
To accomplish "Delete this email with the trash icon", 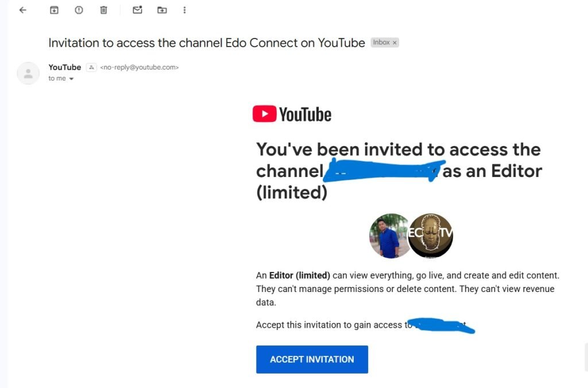I will pos(103,10).
